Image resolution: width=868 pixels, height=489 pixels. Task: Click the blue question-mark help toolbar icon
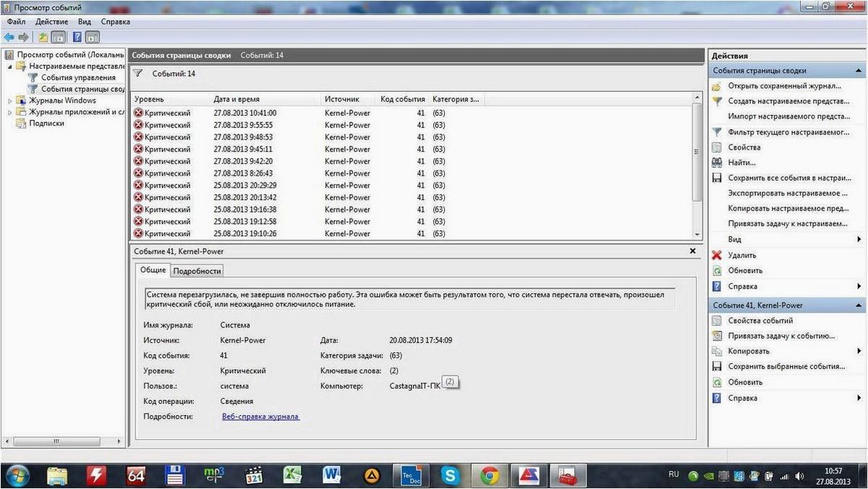[x=77, y=37]
